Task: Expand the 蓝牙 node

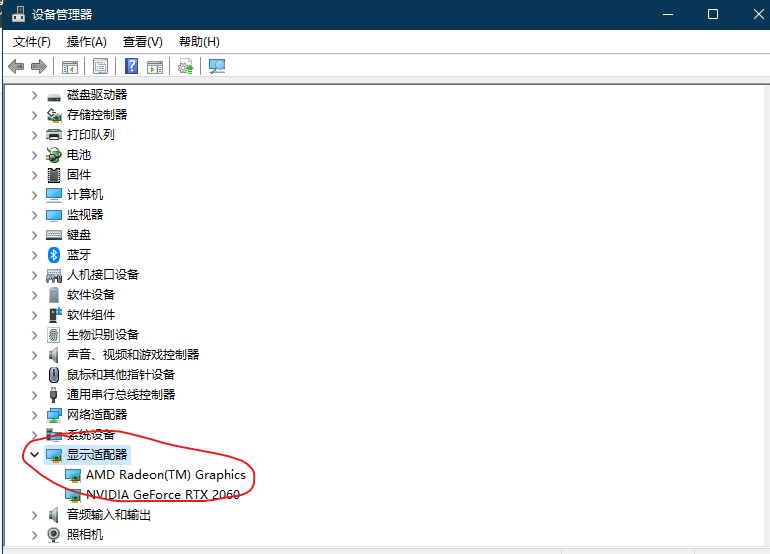Action: coord(34,255)
